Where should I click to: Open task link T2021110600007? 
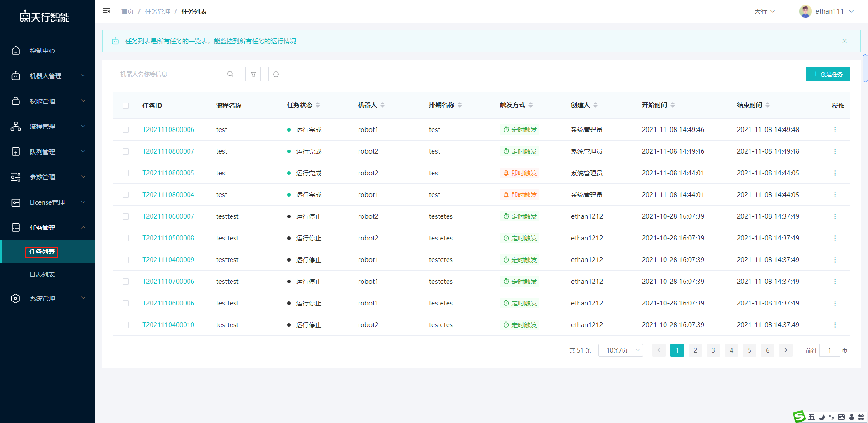click(x=168, y=216)
